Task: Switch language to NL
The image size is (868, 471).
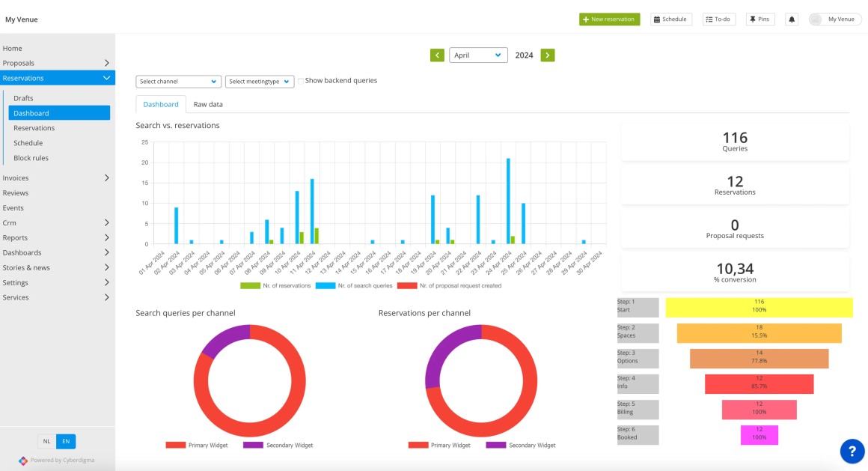Action: (x=46, y=441)
